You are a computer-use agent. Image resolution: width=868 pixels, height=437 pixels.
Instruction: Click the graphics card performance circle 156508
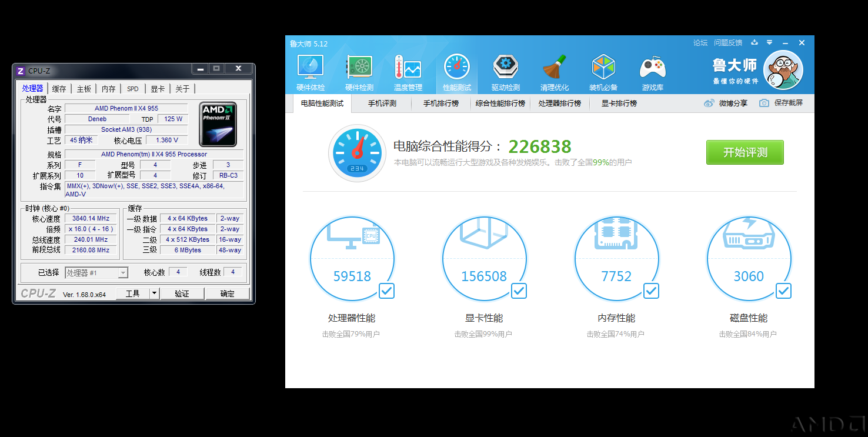click(x=485, y=259)
